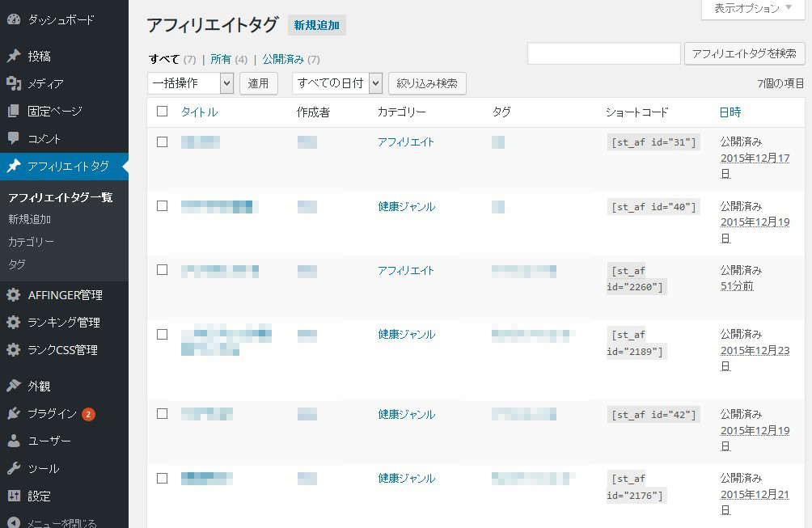Click the shortcode [st_af id="31"]
The image size is (812, 528).
[653, 142]
